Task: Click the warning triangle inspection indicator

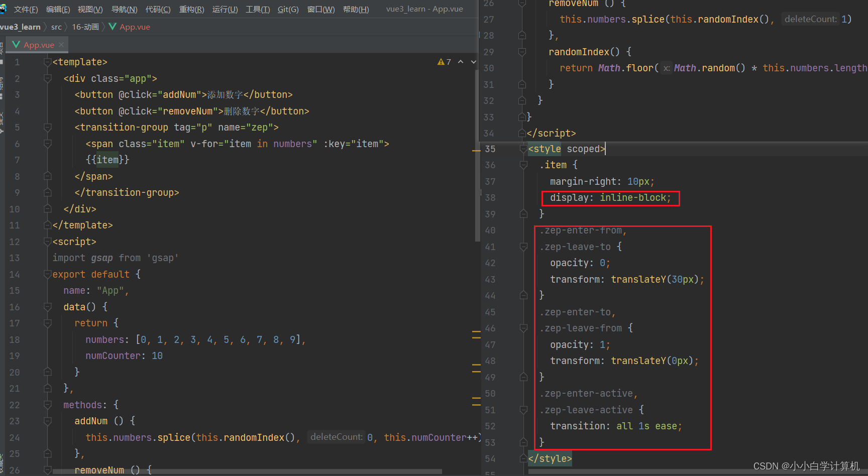Action: click(x=441, y=62)
